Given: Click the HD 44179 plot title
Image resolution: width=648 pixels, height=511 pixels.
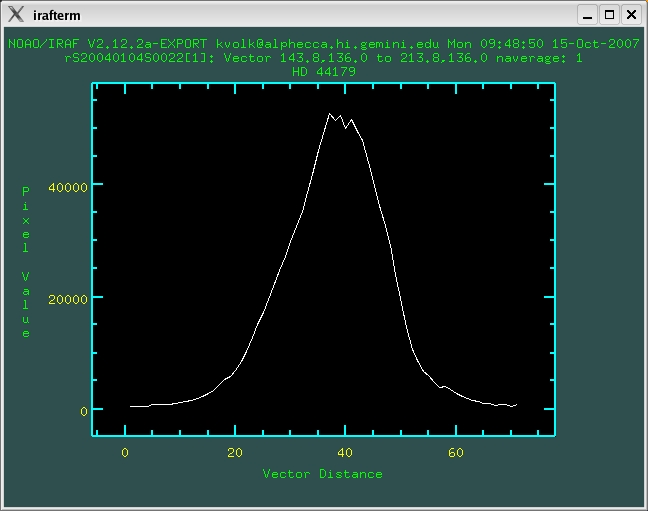Looking at the screenshot, I should point(324,72).
